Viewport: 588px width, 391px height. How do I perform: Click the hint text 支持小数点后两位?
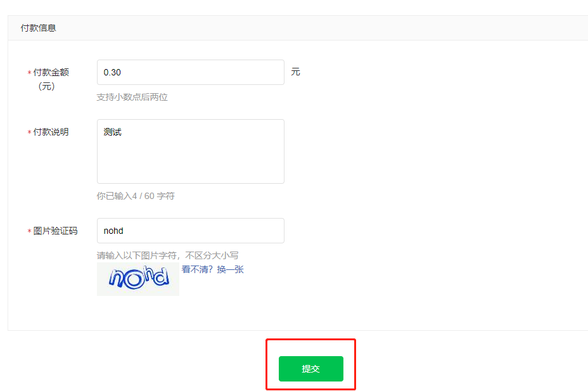(x=132, y=97)
